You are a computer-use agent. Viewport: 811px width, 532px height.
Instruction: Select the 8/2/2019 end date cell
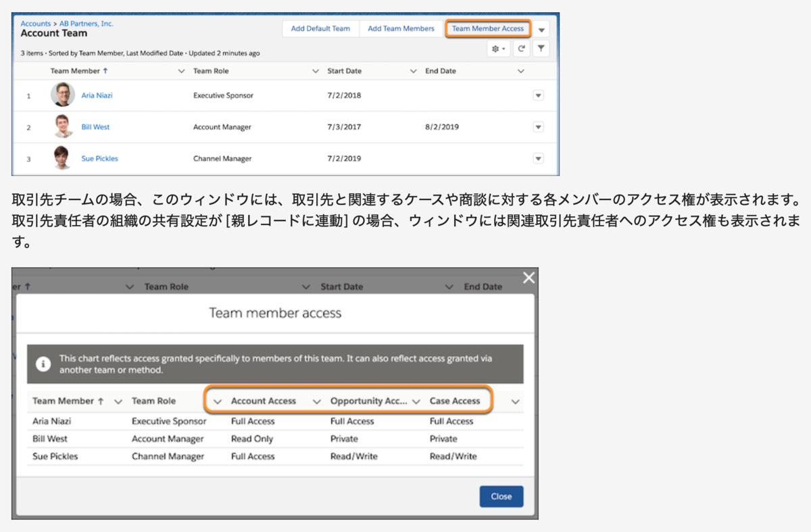(x=441, y=127)
